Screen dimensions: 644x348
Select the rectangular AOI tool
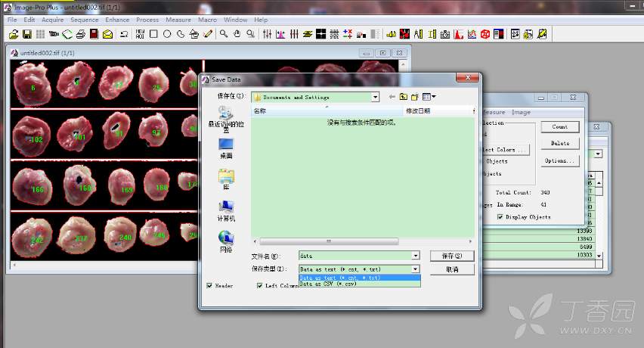[153, 34]
